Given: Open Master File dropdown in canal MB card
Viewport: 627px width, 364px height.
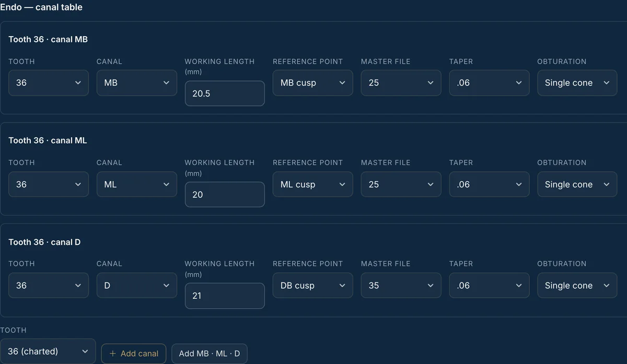Looking at the screenshot, I should [x=401, y=83].
